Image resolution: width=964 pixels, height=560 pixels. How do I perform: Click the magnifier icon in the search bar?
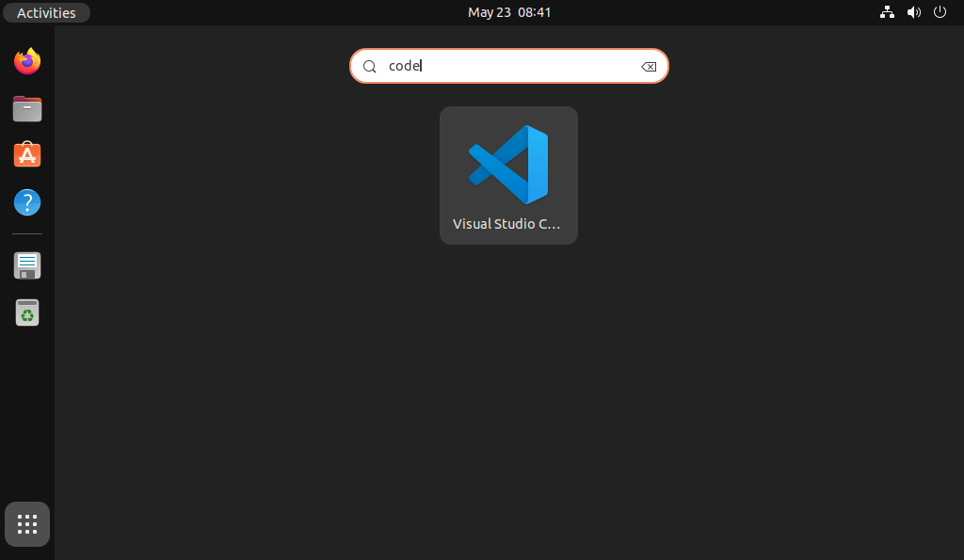click(369, 66)
